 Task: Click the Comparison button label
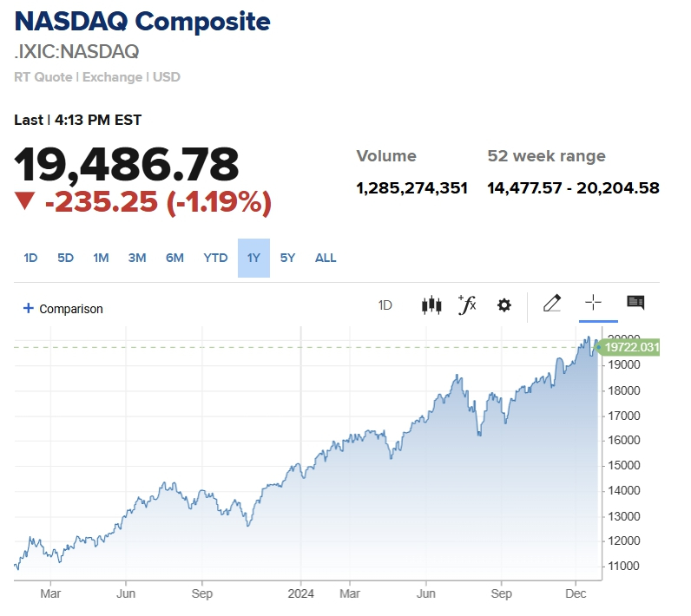(71, 309)
